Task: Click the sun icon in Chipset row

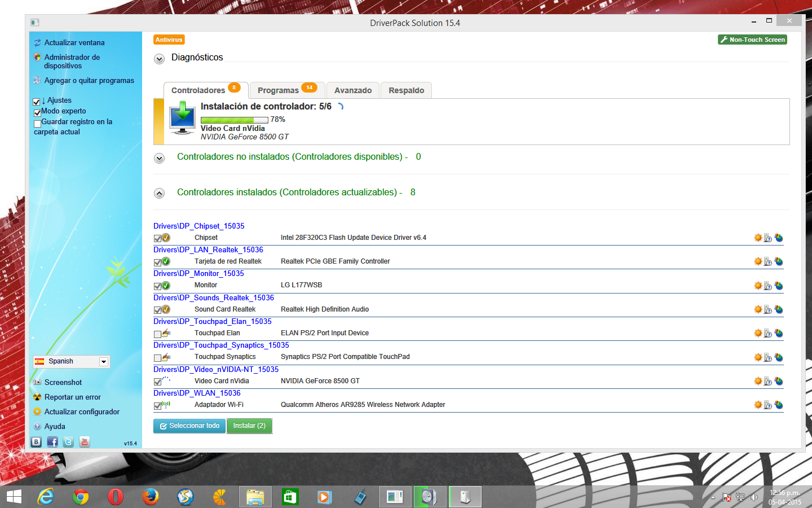Action: pos(758,238)
